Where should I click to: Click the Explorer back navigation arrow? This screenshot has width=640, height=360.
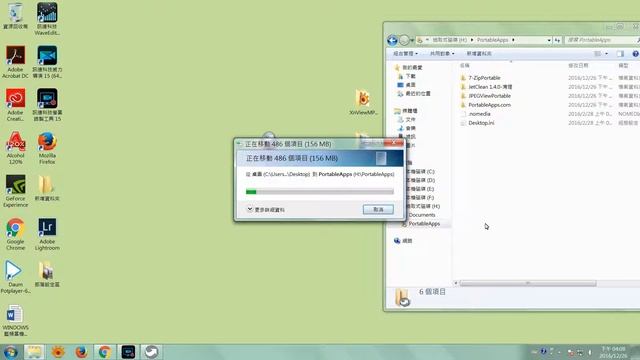pos(392,40)
